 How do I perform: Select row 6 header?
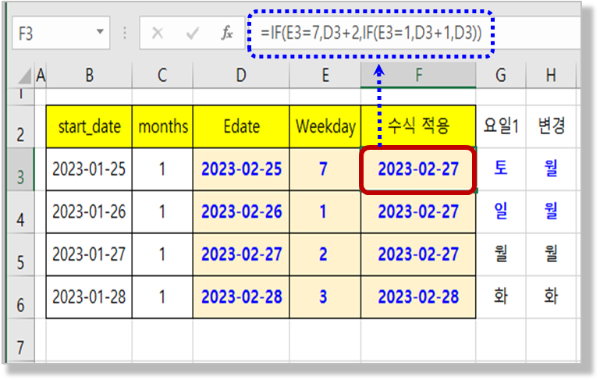pyautogui.click(x=21, y=297)
